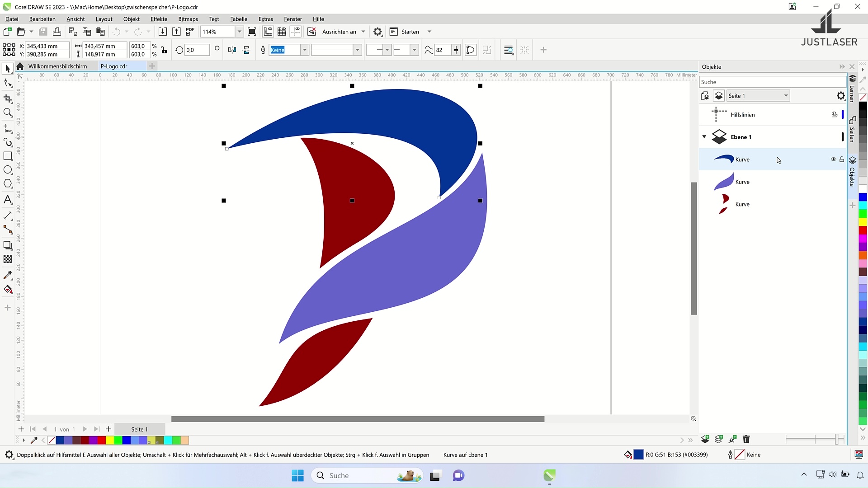This screenshot has width=868, height=488.
Task: Toggle the lock ratio padlock
Action: pos(164,50)
